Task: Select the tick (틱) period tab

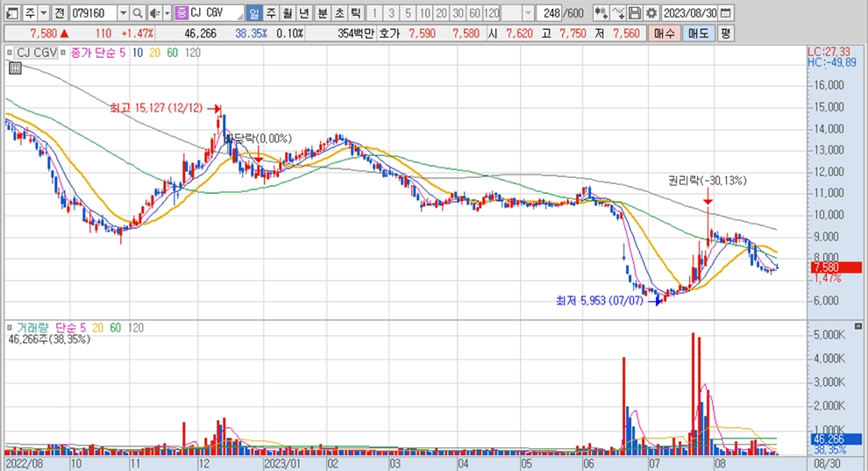Action: pos(354,13)
